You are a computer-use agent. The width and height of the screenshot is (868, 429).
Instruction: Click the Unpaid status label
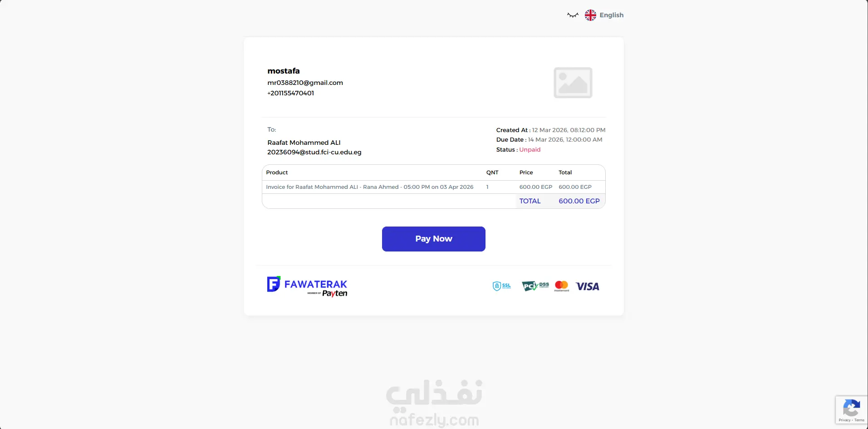530,149
